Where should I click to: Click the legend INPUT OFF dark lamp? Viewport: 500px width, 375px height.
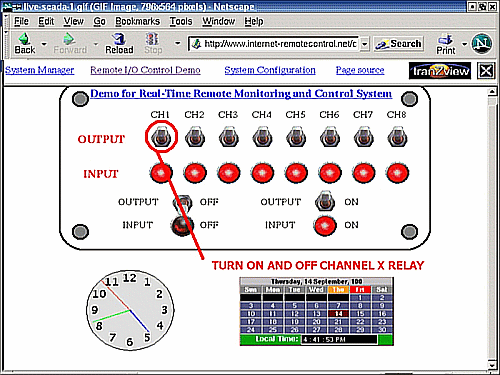pyautogui.click(x=182, y=225)
